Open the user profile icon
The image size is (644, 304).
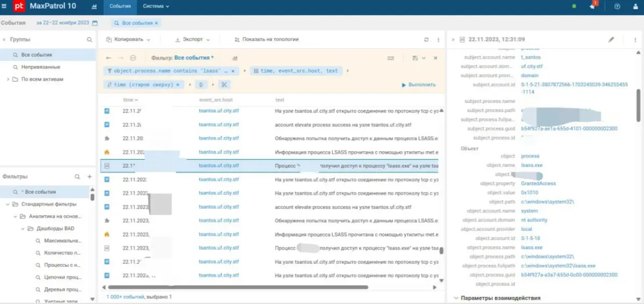(636, 6)
